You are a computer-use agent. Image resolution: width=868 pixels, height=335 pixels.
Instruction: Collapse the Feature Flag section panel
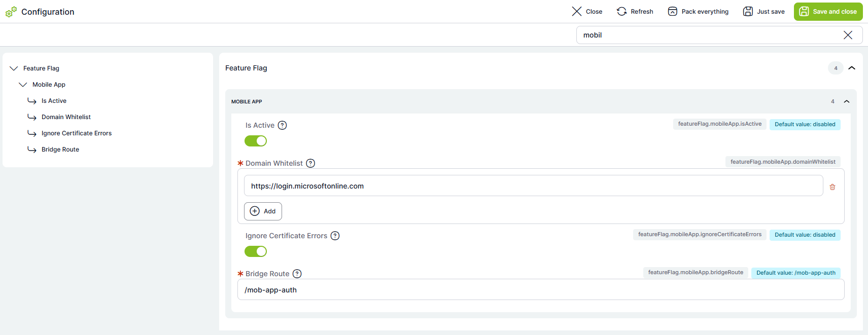[852, 68]
